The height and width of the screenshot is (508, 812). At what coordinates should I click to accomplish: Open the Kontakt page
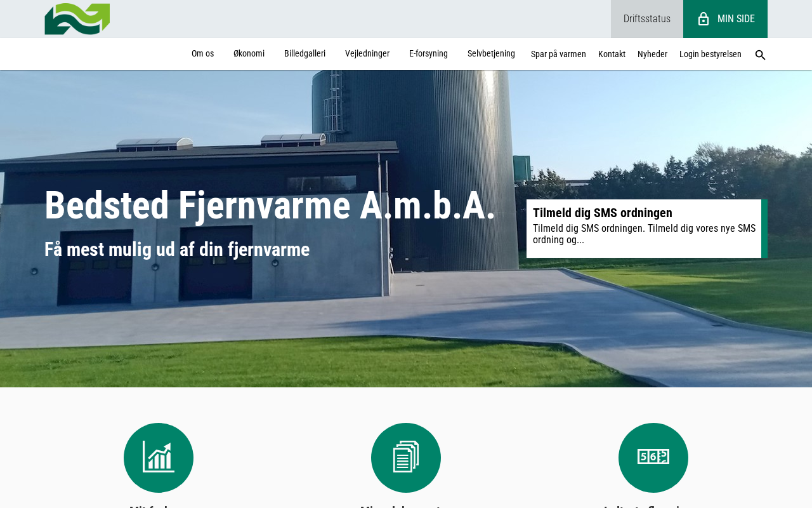click(612, 55)
